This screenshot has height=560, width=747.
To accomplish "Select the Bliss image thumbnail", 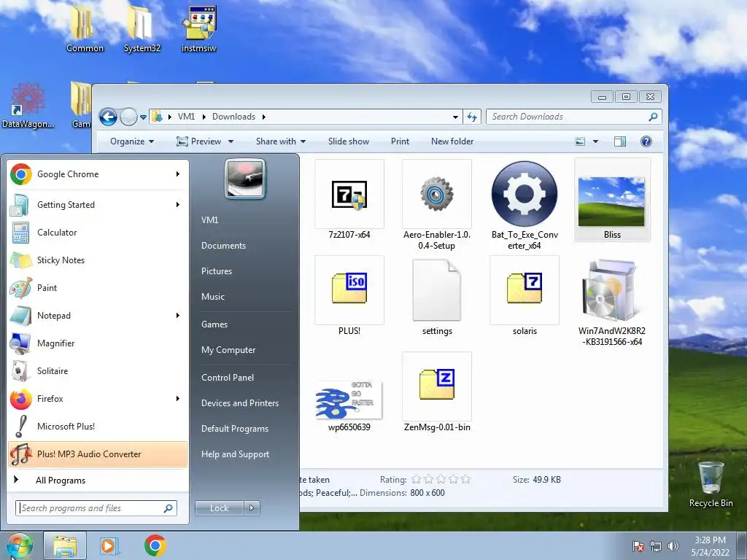I will [x=612, y=200].
